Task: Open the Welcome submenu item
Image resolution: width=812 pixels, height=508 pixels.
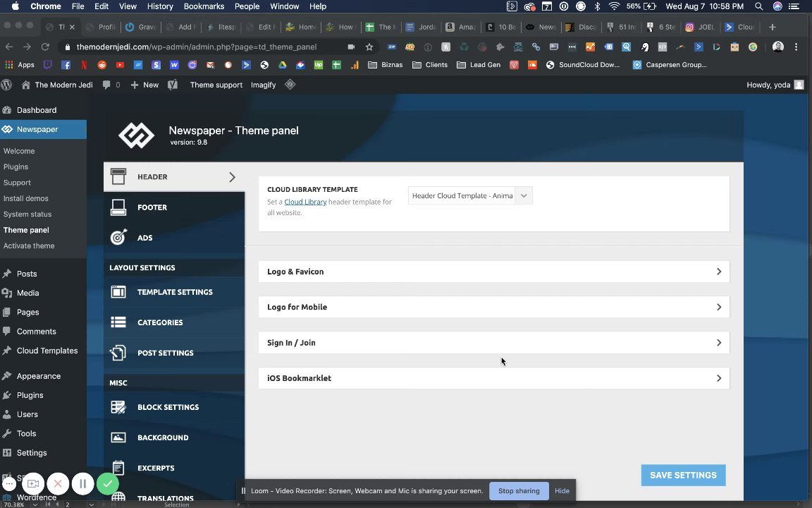Action: click(x=19, y=151)
